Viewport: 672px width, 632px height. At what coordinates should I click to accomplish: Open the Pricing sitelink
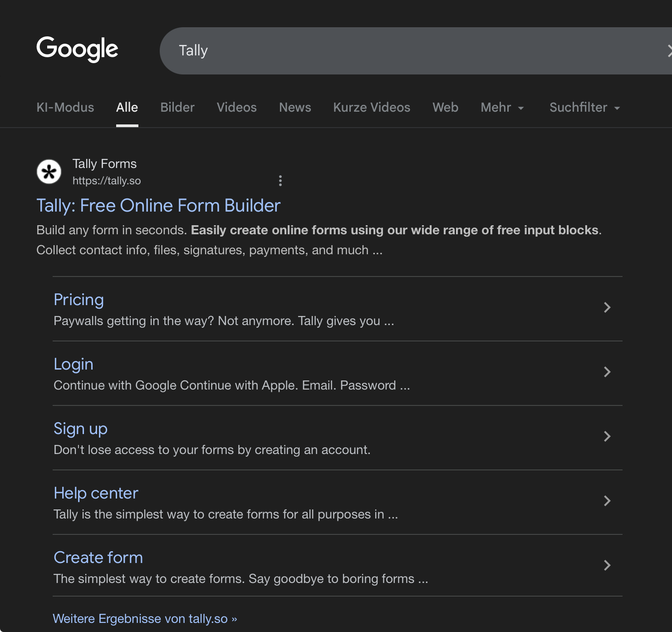[79, 300]
